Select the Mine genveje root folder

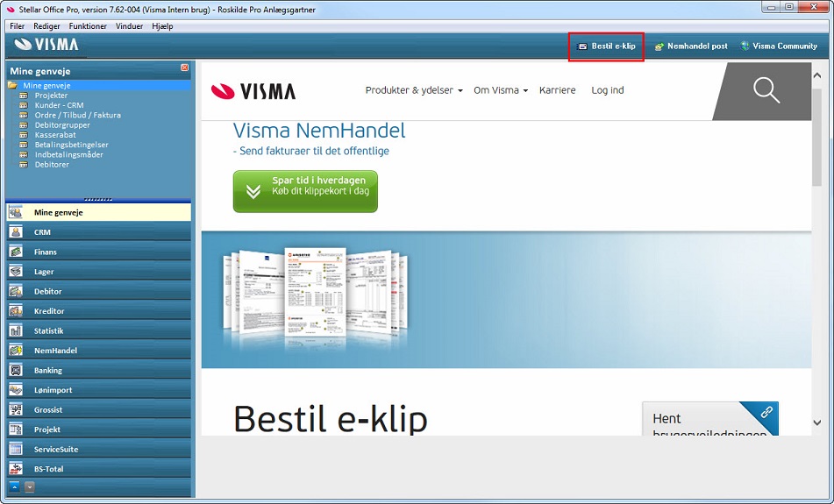point(46,85)
